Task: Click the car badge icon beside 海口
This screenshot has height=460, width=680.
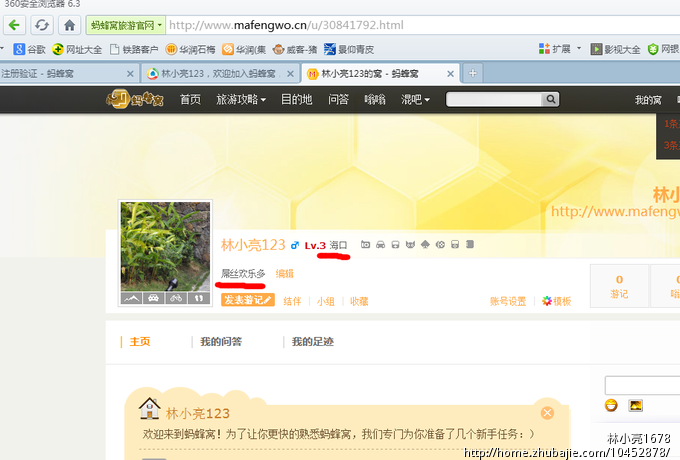Action: 380,245
